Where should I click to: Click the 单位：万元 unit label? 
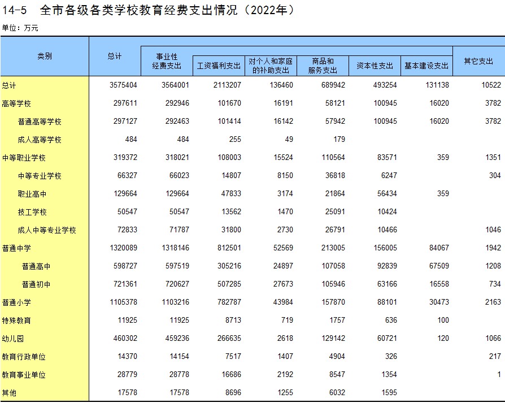click(20, 28)
